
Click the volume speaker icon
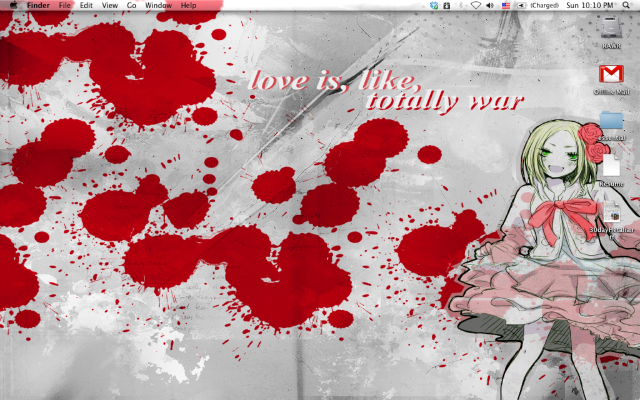(490, 6)
